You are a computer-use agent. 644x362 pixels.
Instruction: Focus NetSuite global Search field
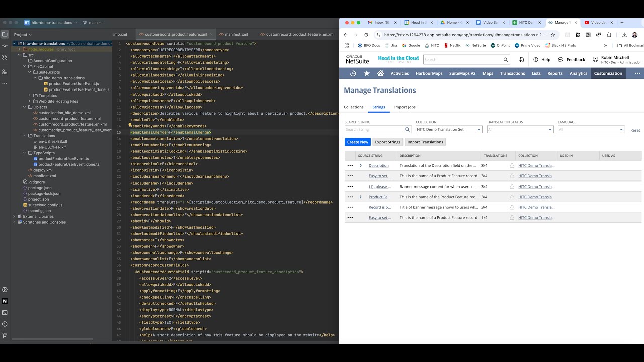463,60
